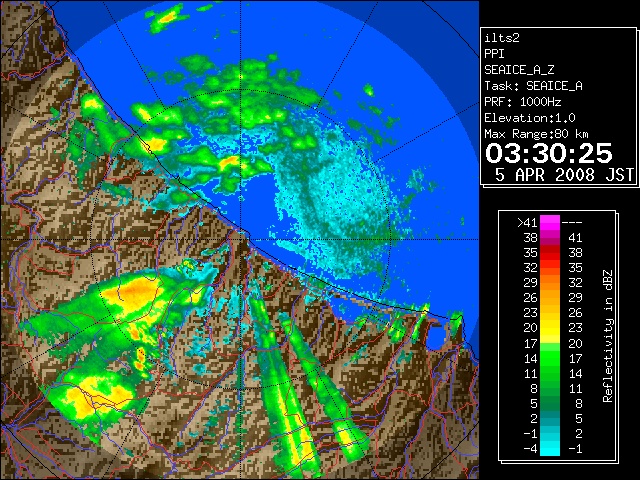Image resolution: width=640 pixels, height=480 pixels.
Task: Click the 'Task: SEAICE_A' line
Action: click(533, 86)
